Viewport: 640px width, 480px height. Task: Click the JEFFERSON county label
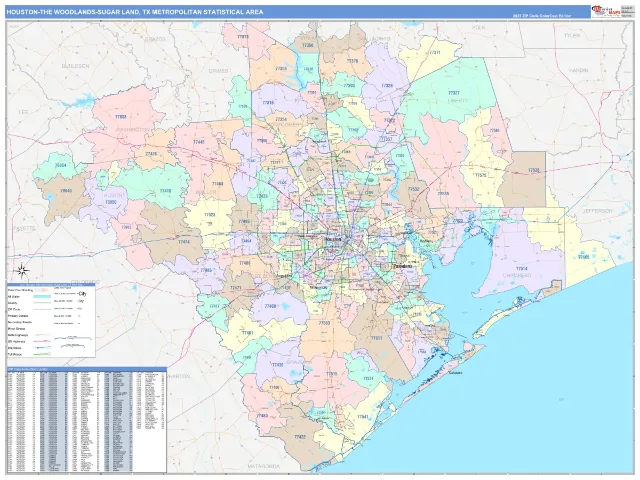[x=598, y=211]
